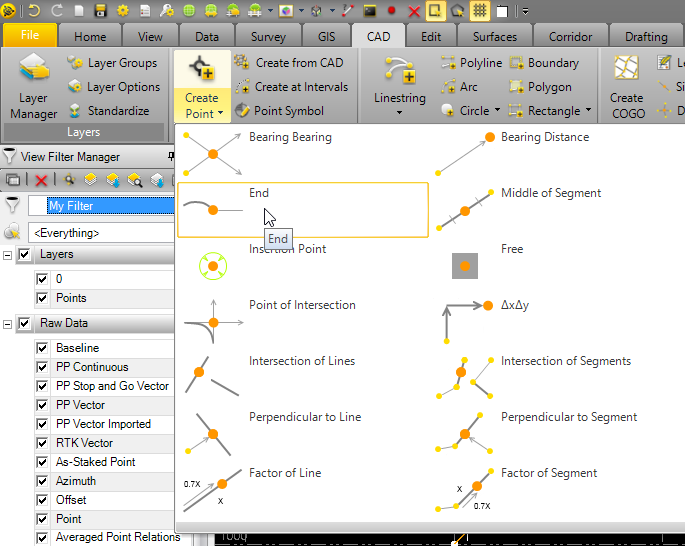Choose Bearing Distance point method
This screenshot has width=685, height=546.
point(555,154)
